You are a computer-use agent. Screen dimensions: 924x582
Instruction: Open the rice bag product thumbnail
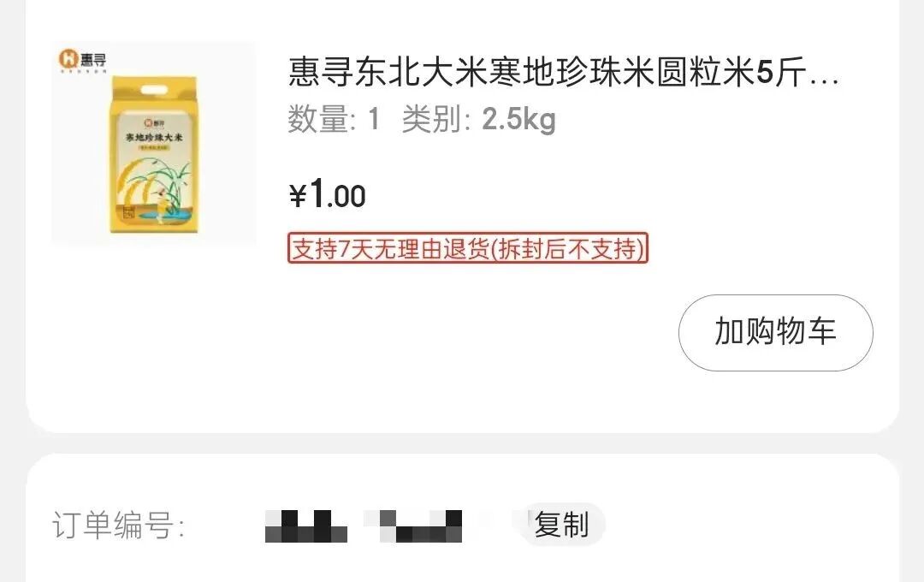pos(154,142)
